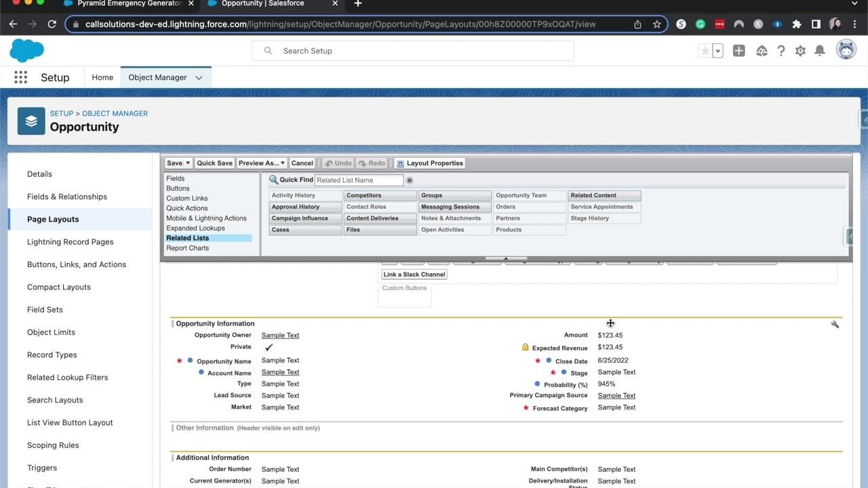Screen dimensions: 868x488
Task: Click the Help question mark icon
Action: pyautogui.click(x=781, y=51)
